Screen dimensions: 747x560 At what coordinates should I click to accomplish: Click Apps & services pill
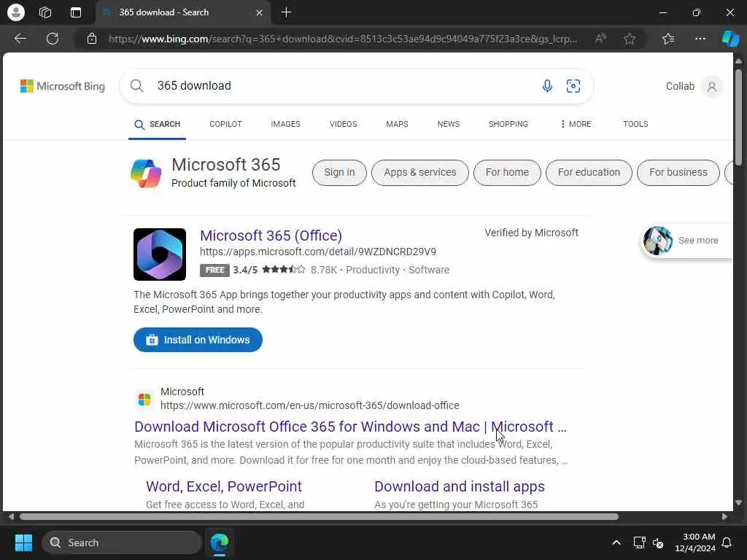click(x=419, y=172)
